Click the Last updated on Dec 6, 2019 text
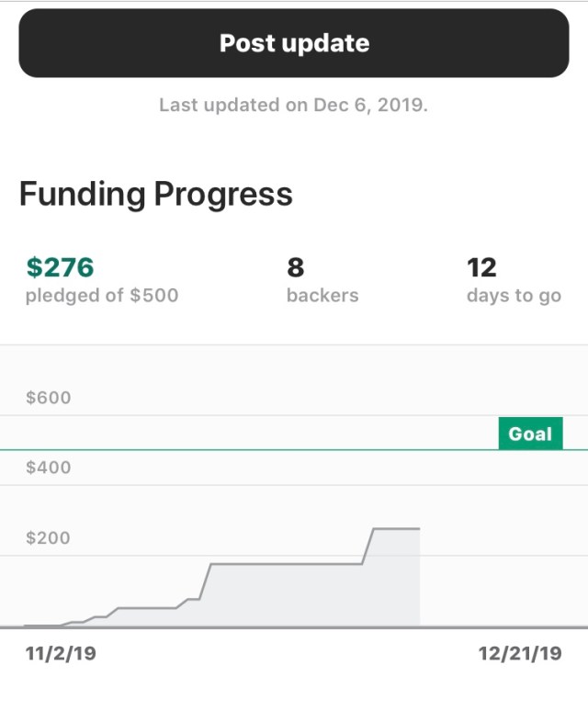 click(x=294, y=105)
